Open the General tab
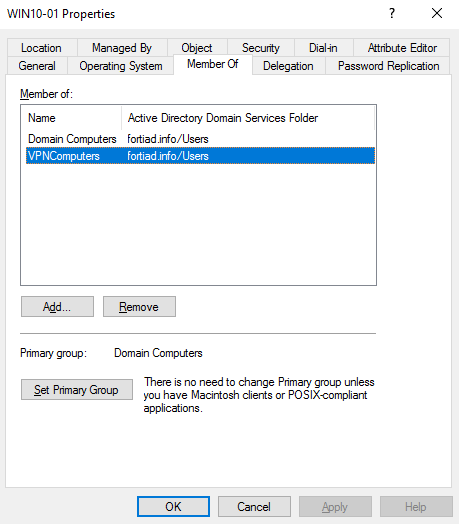 pos(37,66)
